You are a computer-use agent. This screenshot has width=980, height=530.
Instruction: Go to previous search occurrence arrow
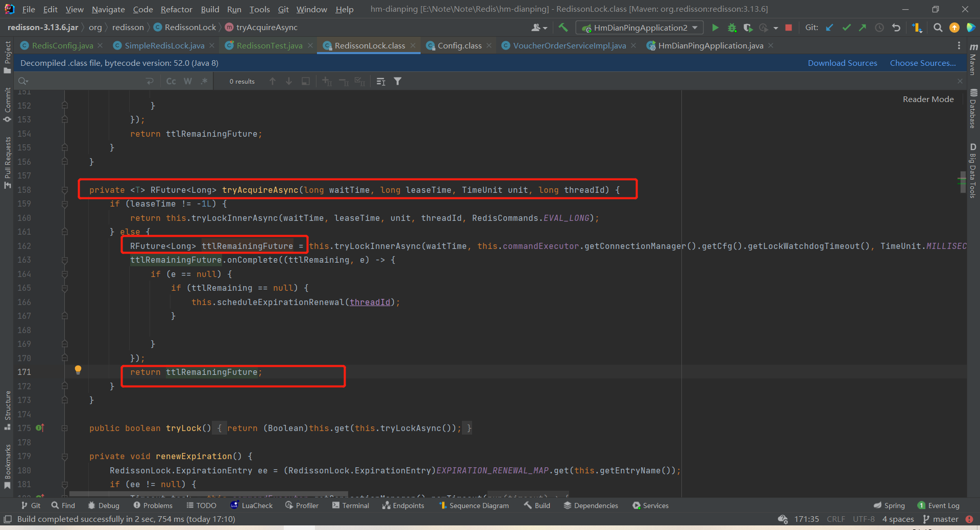click(273, 81)
